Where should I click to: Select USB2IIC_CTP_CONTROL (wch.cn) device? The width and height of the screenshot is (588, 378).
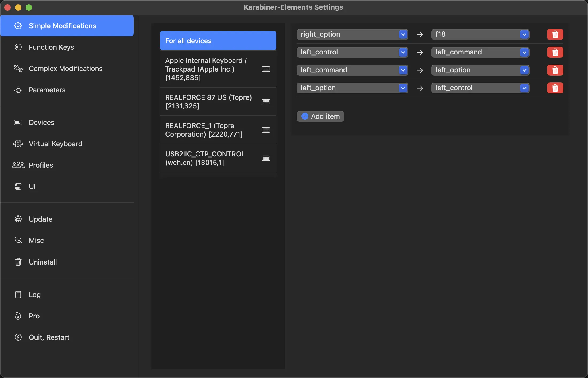pos(218,158)
